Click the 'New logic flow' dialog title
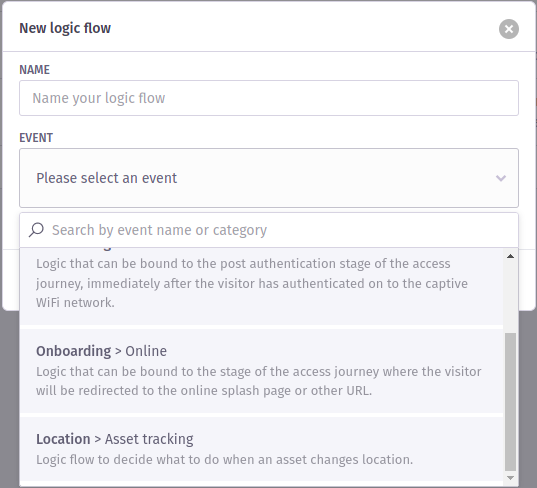 click(x=65, y=28)
